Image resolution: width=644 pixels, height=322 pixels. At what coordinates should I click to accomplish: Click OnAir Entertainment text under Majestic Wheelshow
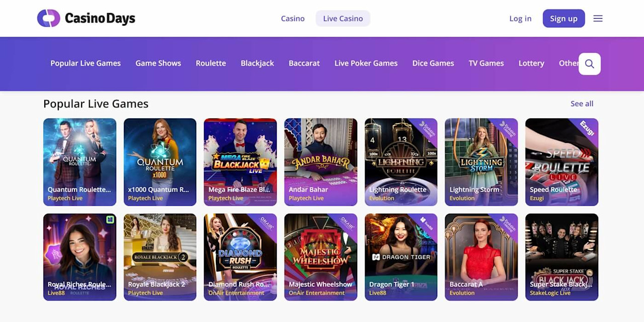[317, 293]
